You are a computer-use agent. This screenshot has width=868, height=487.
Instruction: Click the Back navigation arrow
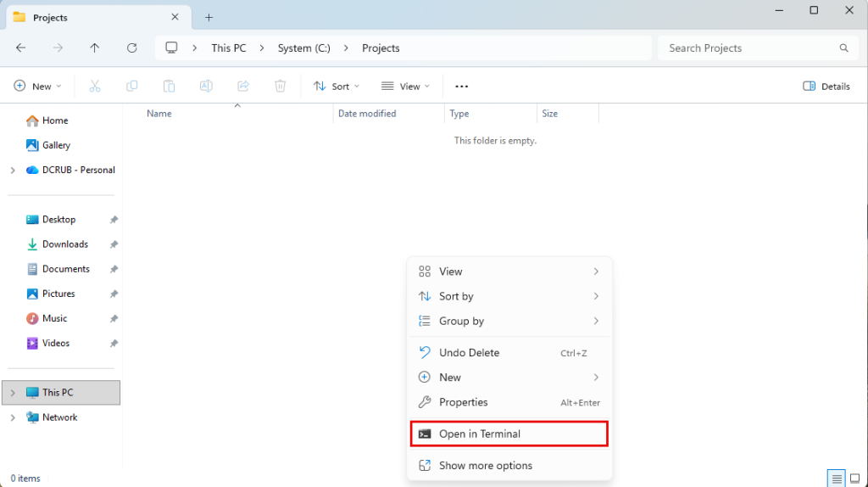21,48
